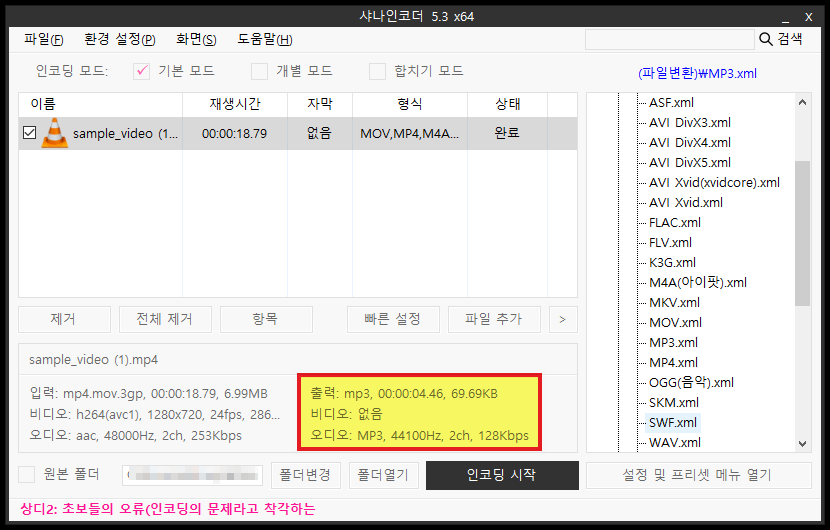830x530 pixels.
Task: Open the 도움말(H) menu
Action: [265, 39]
